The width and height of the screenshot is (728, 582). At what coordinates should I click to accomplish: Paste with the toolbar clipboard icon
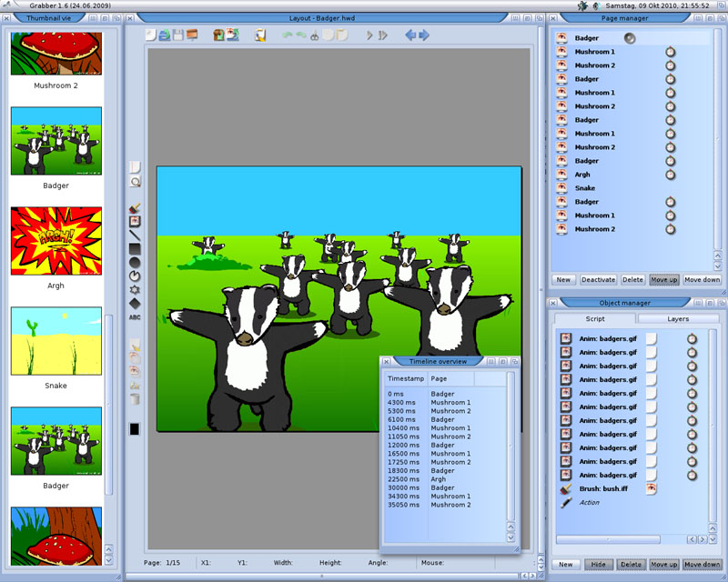pos(342,35)
